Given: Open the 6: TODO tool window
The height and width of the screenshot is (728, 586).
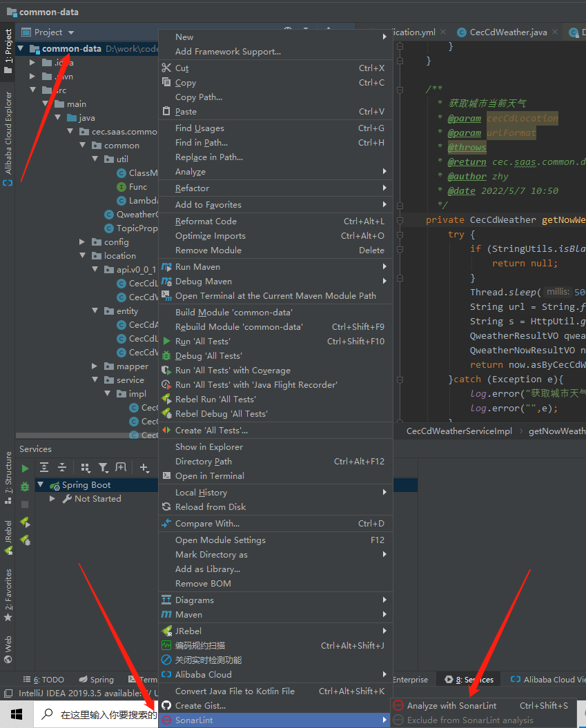Looking at the screenshot, I should [43, 679].
